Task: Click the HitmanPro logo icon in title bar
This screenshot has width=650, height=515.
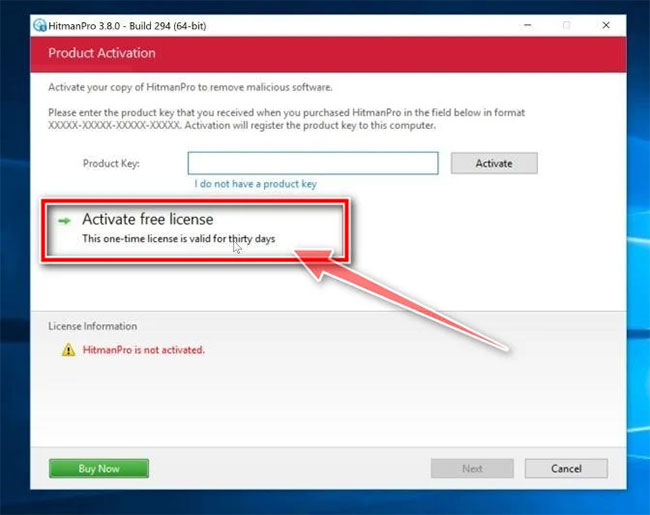Action: 40,26
